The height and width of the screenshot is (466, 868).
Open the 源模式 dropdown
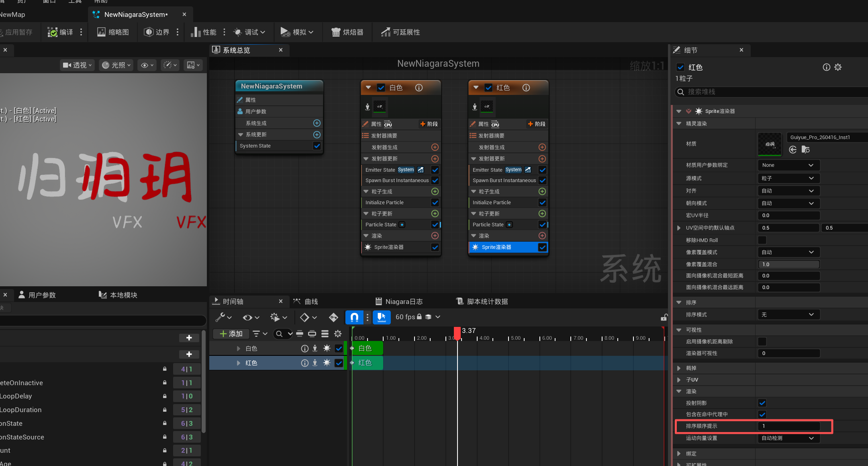tap(788, 178)
